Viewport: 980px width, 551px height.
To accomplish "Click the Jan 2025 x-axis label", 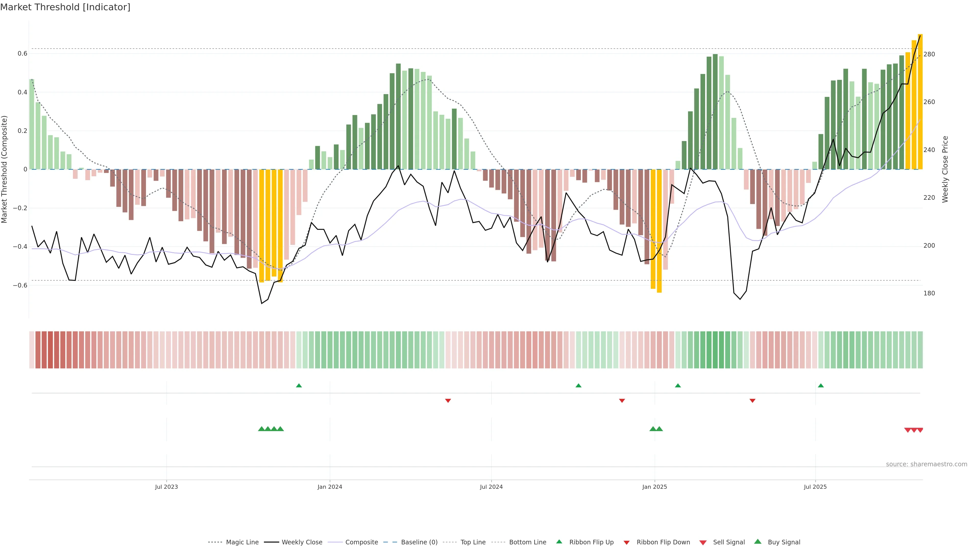I will [654, 487].
